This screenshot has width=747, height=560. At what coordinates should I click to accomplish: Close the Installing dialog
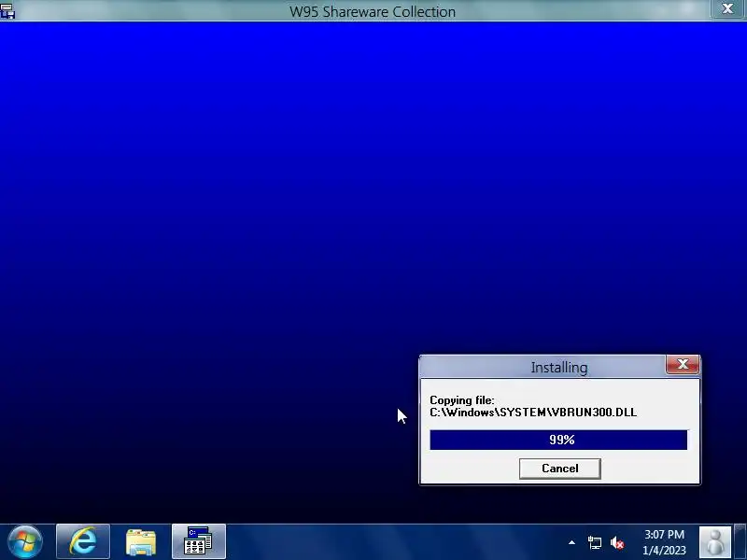click(x=683, y=365)
